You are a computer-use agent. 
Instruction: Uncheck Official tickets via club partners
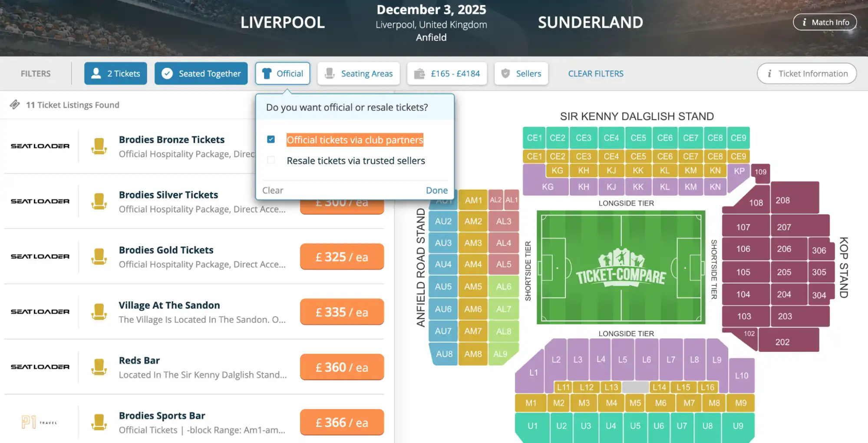tap(271, 139)
